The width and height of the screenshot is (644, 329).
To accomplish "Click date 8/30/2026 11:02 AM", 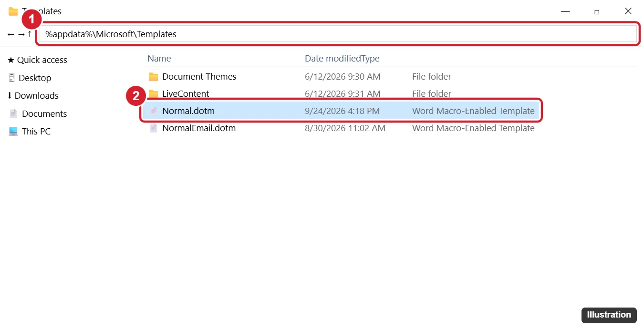I will [345, 128].
